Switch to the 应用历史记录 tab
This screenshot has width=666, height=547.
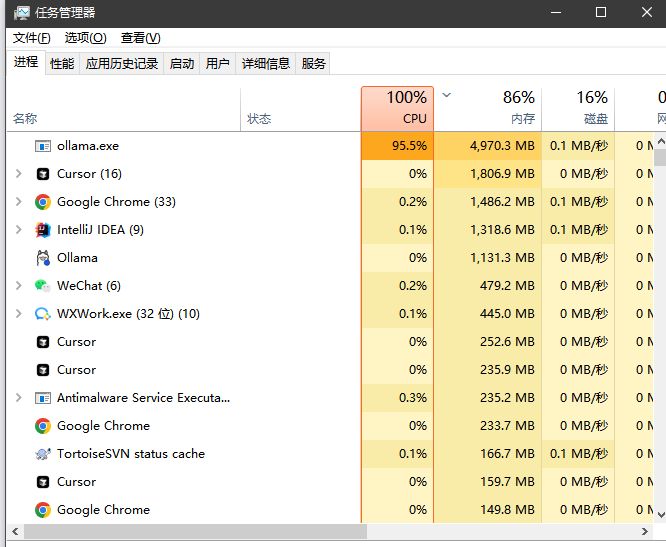[121, 64]
